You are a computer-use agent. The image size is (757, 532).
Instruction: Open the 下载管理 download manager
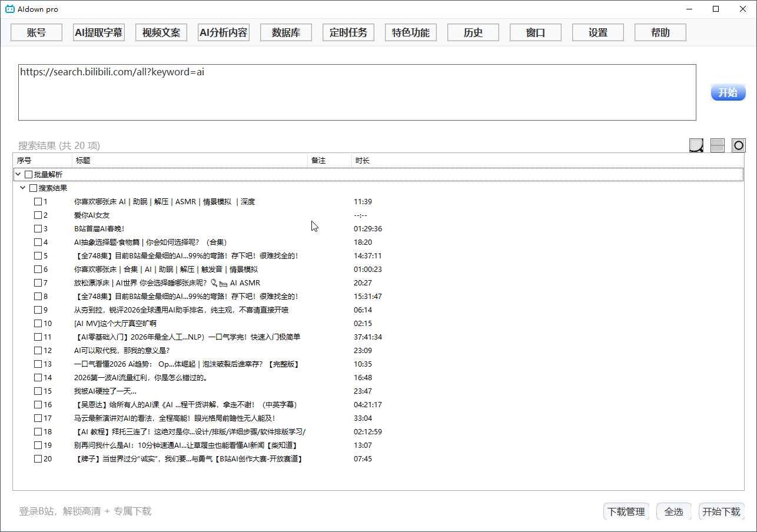click(x=626, y=511)
